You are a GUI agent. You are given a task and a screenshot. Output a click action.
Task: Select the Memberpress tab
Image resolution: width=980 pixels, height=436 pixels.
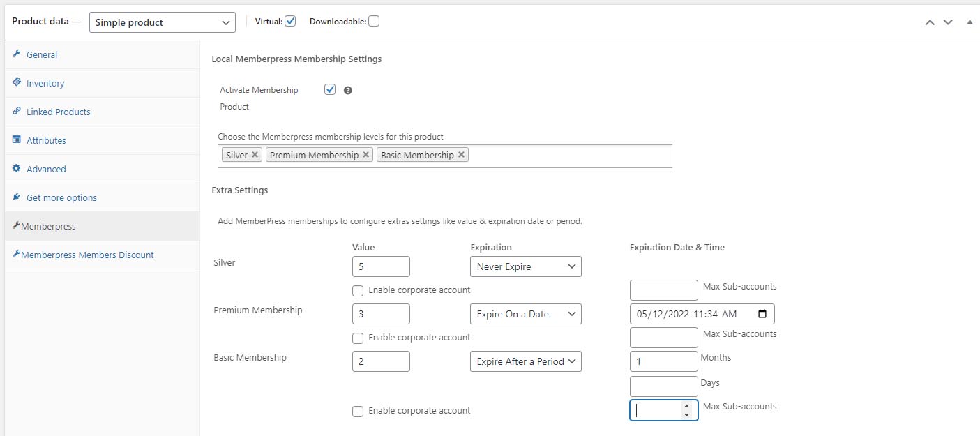[x=102, y=226]
